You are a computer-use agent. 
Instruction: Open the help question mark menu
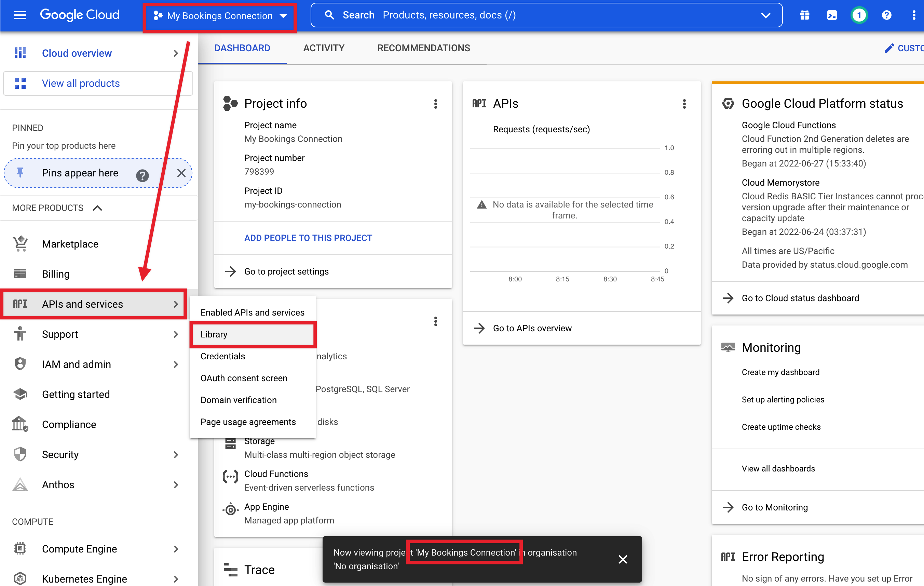pos(886,15)
